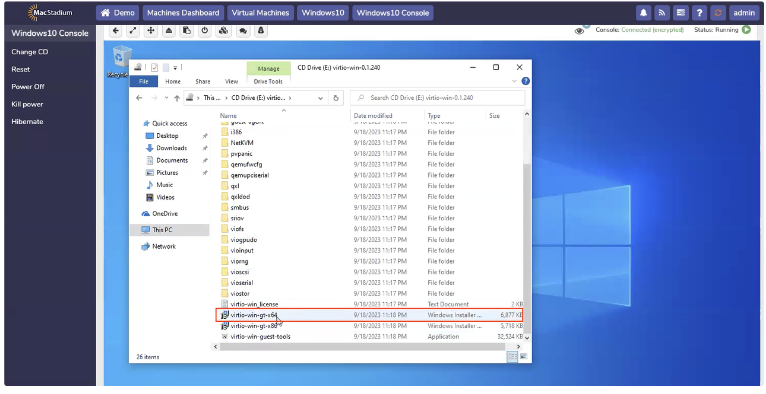The image size is (766, 394).
Task: Toggle fullscreen with the diagonal expand icon
Action: [133, 30]
